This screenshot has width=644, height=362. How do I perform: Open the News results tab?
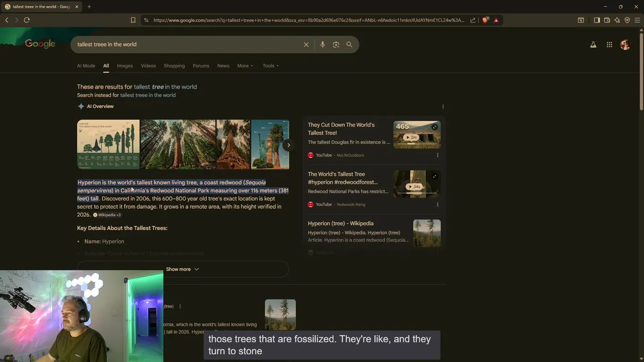223,66
